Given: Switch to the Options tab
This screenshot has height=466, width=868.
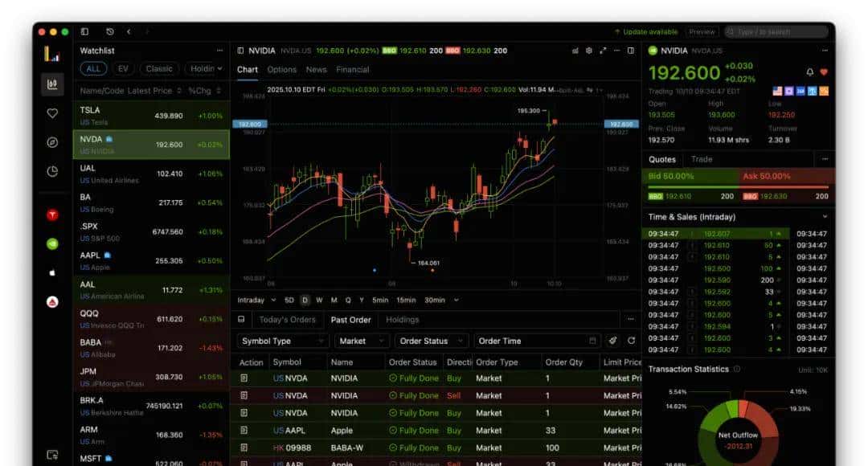Looking at the screenshot, I should coord(283,69).
